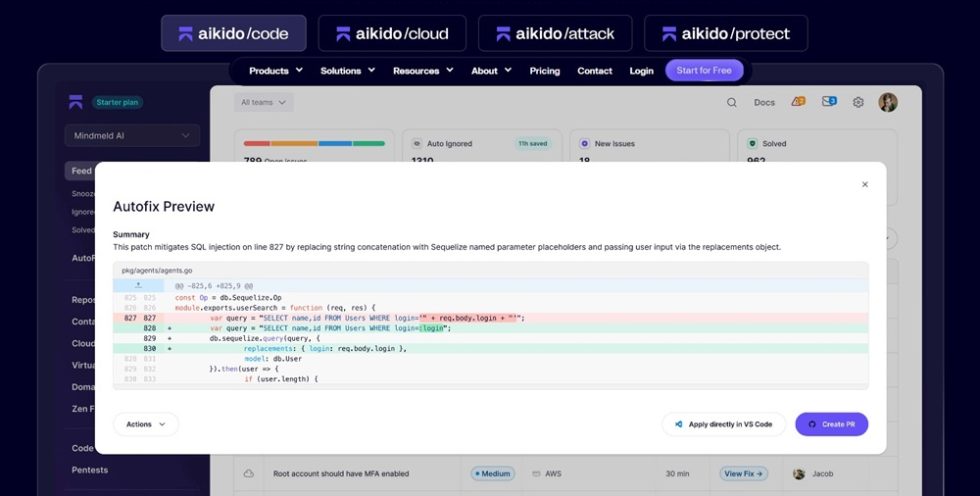Click the Aikido logo in the sidebar
Image resolution: width=980 pixels, height=496 pixels.
[76, 102]
